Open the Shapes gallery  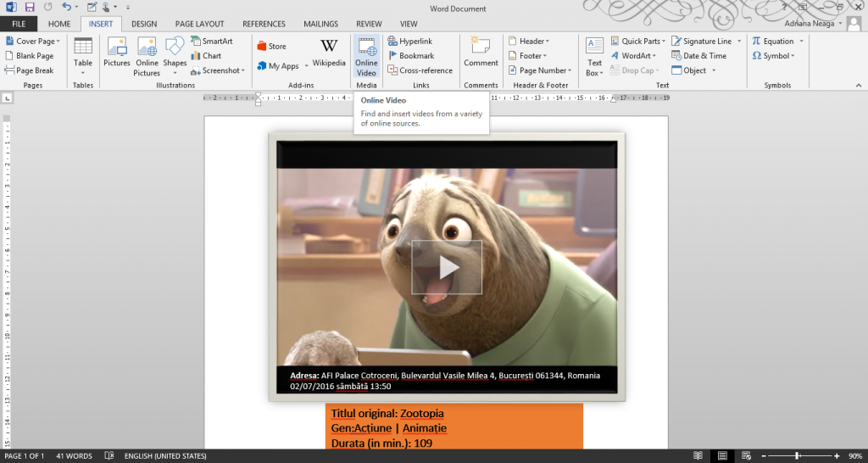175,57
